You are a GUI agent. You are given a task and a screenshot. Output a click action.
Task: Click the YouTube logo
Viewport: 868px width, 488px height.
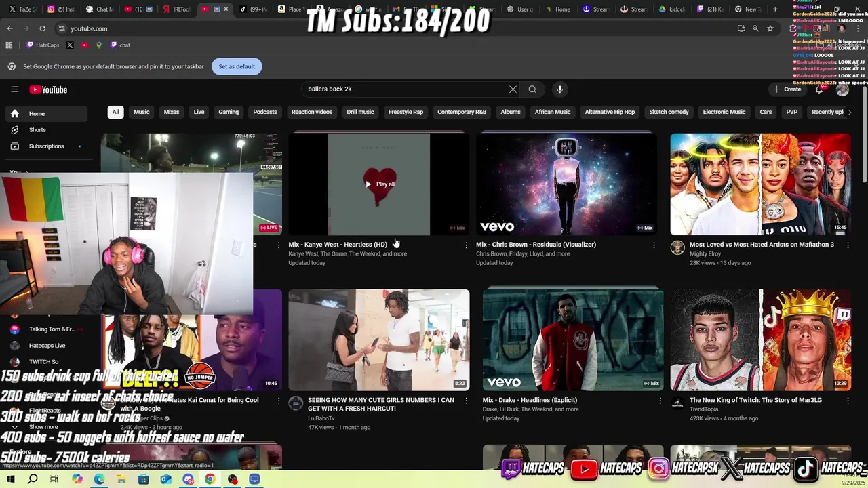click(x=48, y=89)
